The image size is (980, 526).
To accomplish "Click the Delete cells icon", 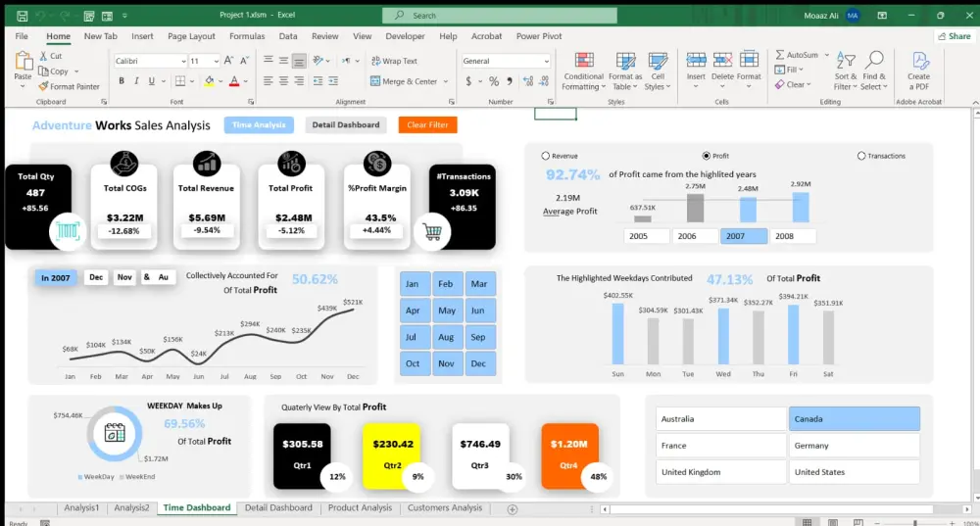I will [722, 60].
